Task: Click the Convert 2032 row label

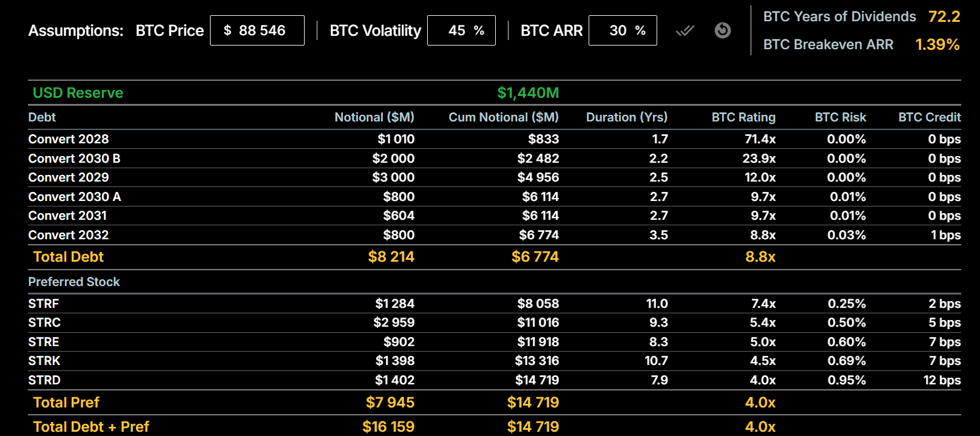Action: [69, 235]
